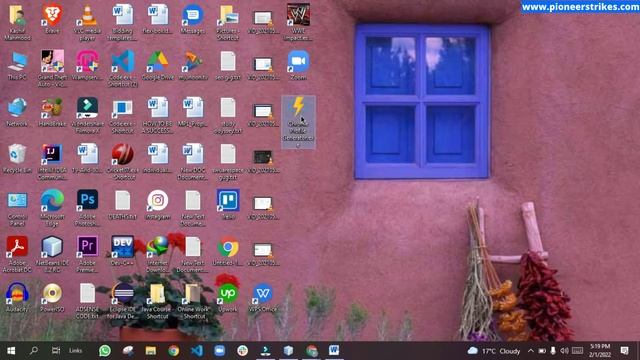Viewport: 640px width, 360px height.
Task: Open the battery status tray icon
Action: (x=542, y=351)
